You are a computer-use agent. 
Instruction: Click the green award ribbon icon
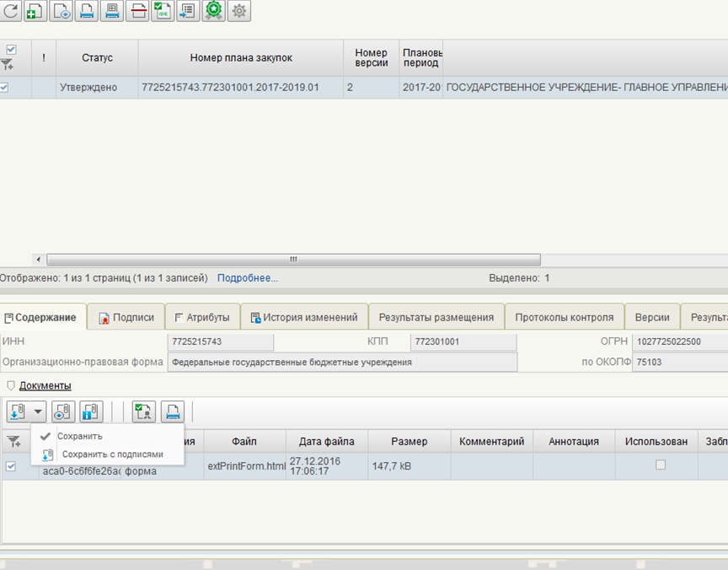214,11
